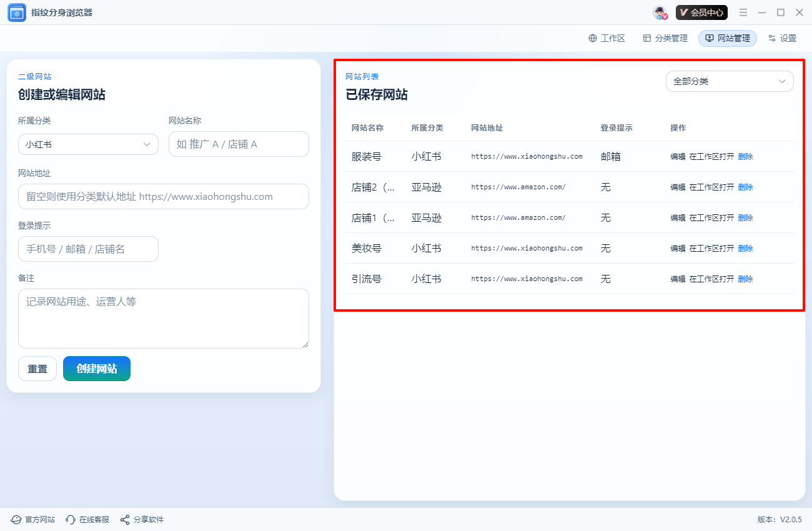
Task: Click 编辑 for the 美妆号 row
Action: (x=678, y=249)
